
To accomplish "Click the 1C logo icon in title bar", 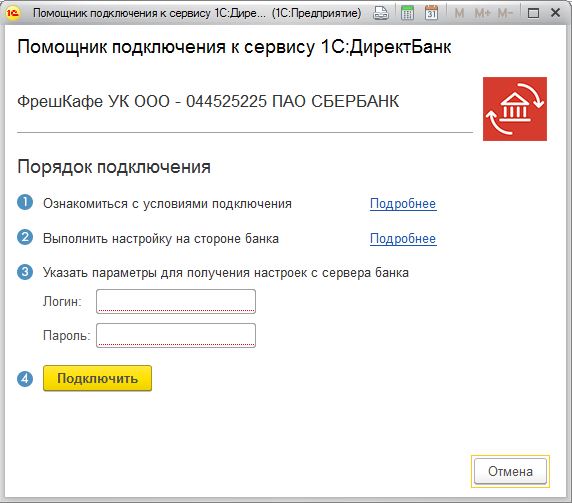I will (x=13, y=13).
